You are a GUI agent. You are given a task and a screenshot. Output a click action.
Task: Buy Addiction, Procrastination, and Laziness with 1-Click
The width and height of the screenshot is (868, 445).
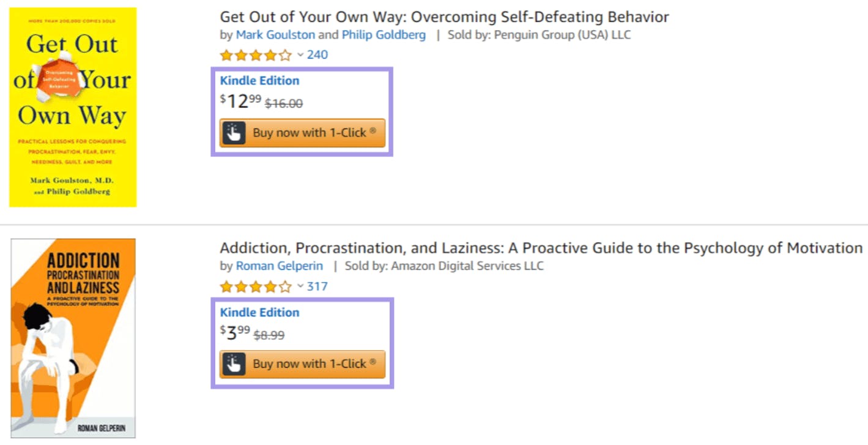click(303, 364)
